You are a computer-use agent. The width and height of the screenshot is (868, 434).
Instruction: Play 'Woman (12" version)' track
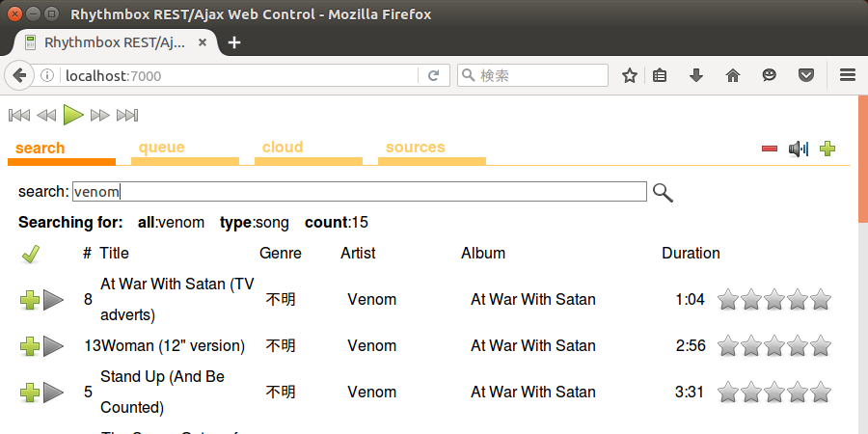(54, 346)
